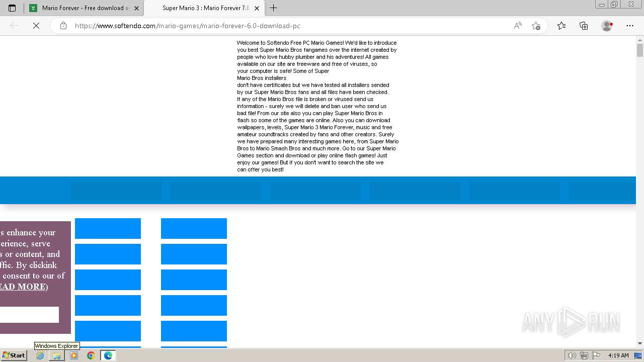Click the READ MORE cookie link
This screenshot has width=644, height=362.
tap(23, 287)
